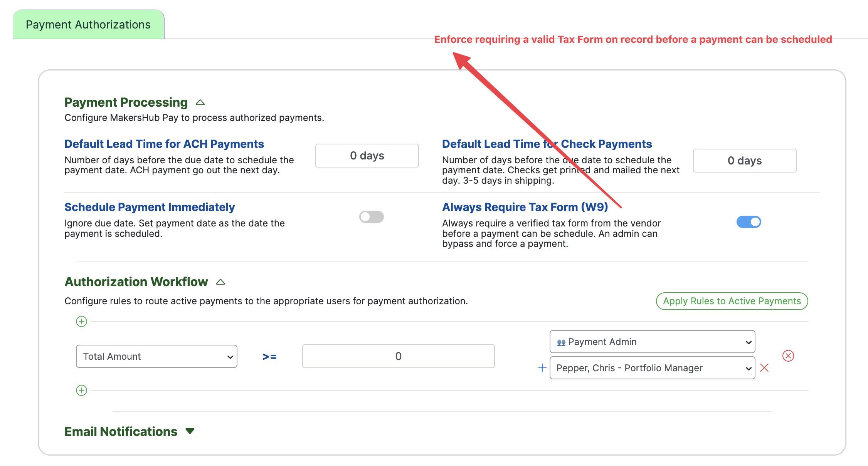Image resolution: width=868 pixels, height=466 pixels.
Task: Open the Payment Admin dropdown
Action: (x=652, y=342)
